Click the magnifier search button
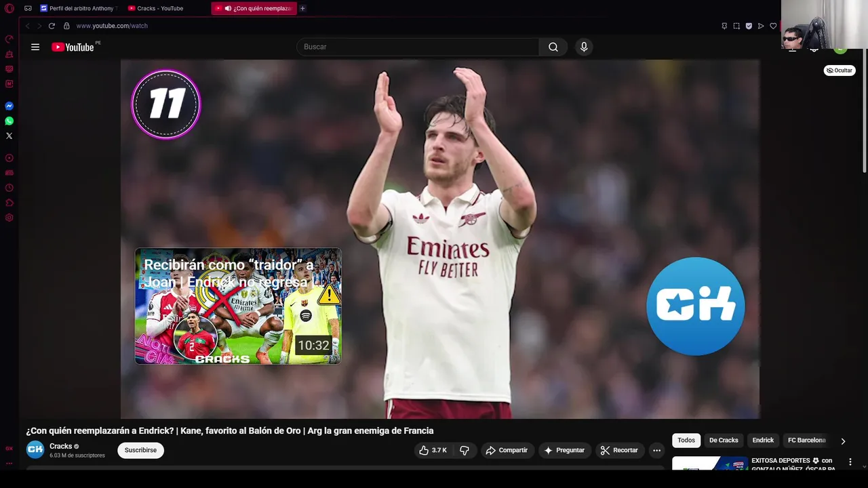This screenshot has width=868, height=488. 553,47
